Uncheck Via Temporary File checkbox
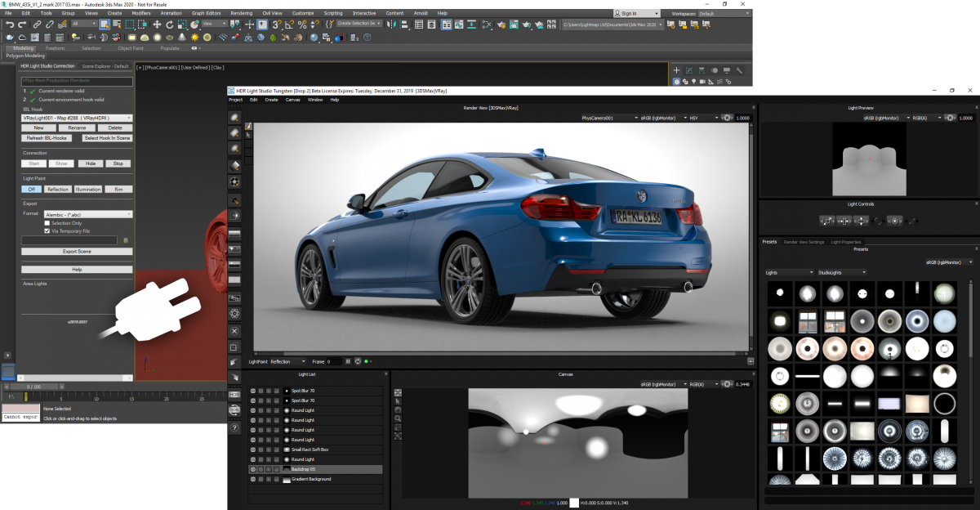The width and height of the screenshot is (980, 510). [x=47, y=230]
